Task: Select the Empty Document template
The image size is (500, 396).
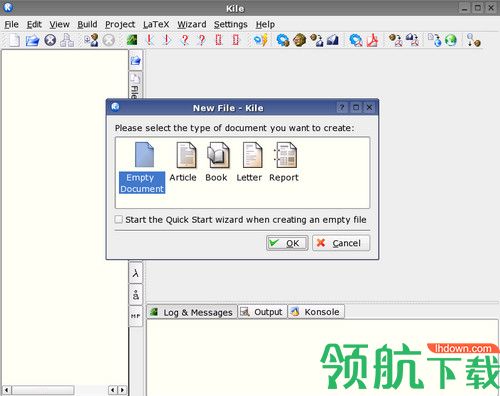Action: tap(142, 168)
